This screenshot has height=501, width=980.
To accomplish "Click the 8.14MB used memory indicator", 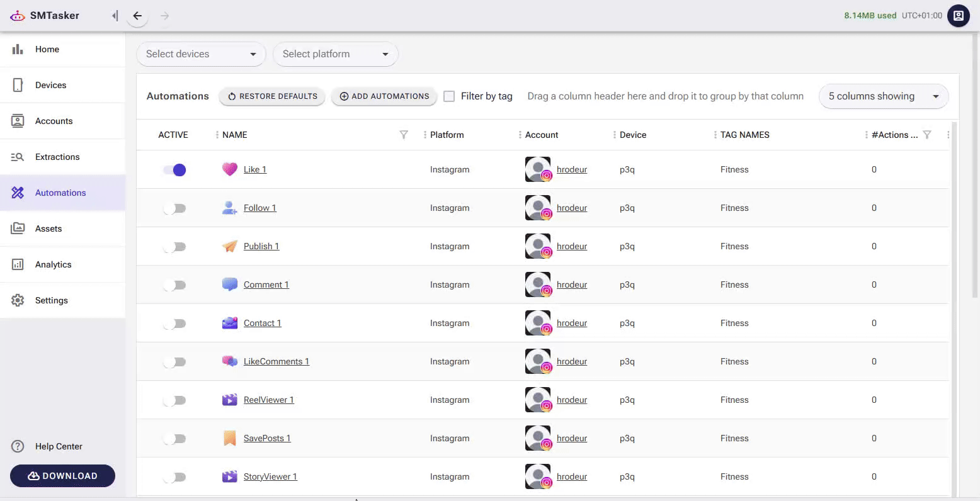I will pyautogui.click(x=870, y=16).
